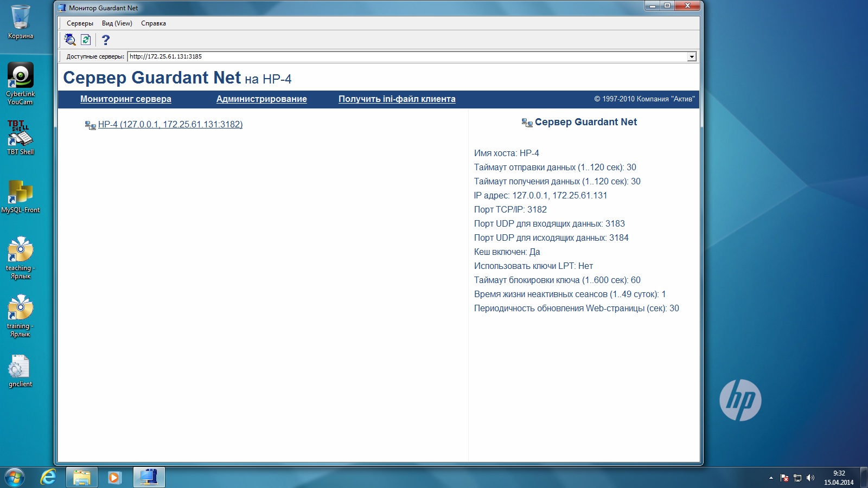Screen dimensions: 868x488
Task: Open the Администрирование link
Action: point(261,99)
